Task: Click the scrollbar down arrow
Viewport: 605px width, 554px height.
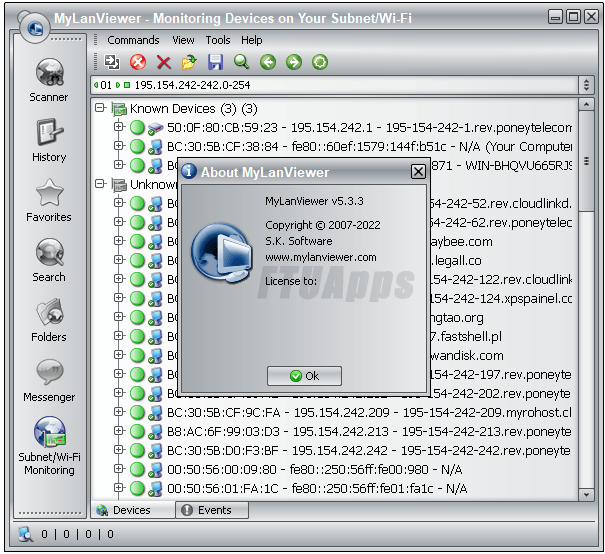Action: coord(586,495)
